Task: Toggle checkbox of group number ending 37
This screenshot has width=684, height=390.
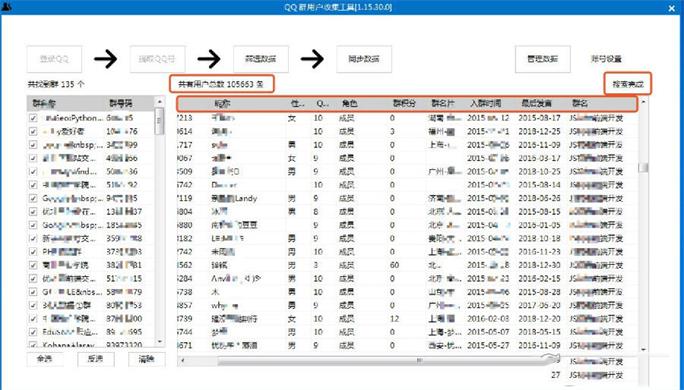Action: (33, 212)
